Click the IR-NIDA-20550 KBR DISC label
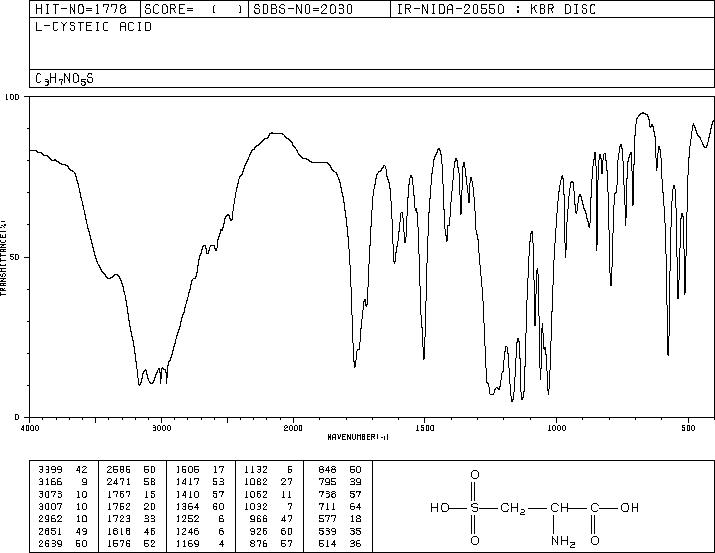Image resolution: width=715 pixels, height=553 pixels. click(x=496, y=9)
